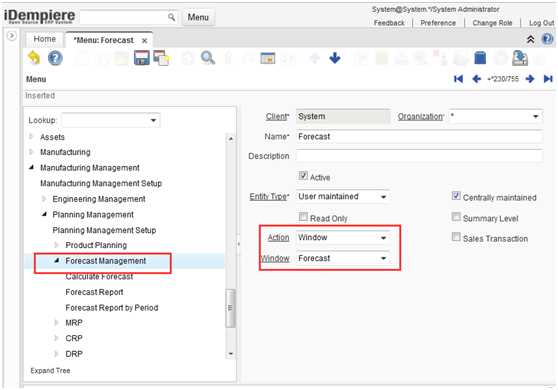Open the Entity Type dropdown

(383, 197)
